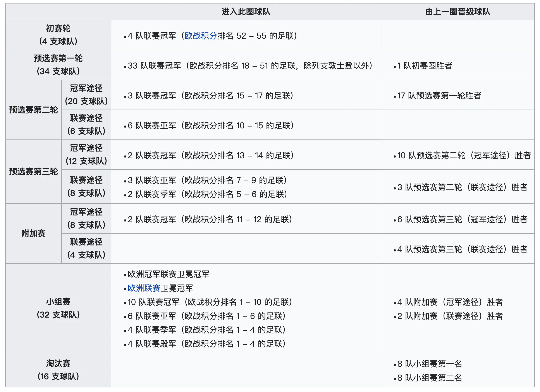540x392 pixels.
Task: Click 1 队初赛圈胜者 text
Action: pos(425,65)
